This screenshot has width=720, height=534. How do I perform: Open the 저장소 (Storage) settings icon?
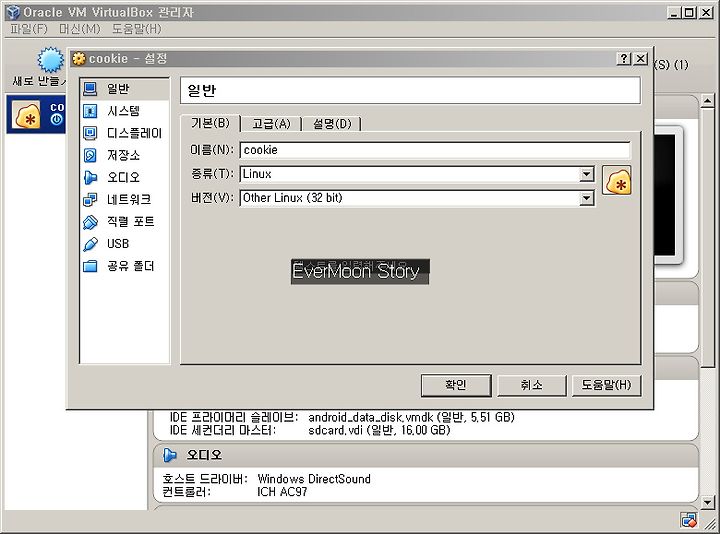click(x=90, y=155)
